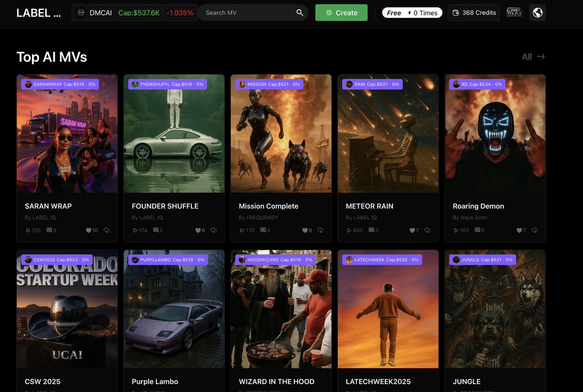Image resolution: width=583 pixels, height=392 pixels.
Task: Open comments icon on Roaring Demon
Action: coord(478,230)
